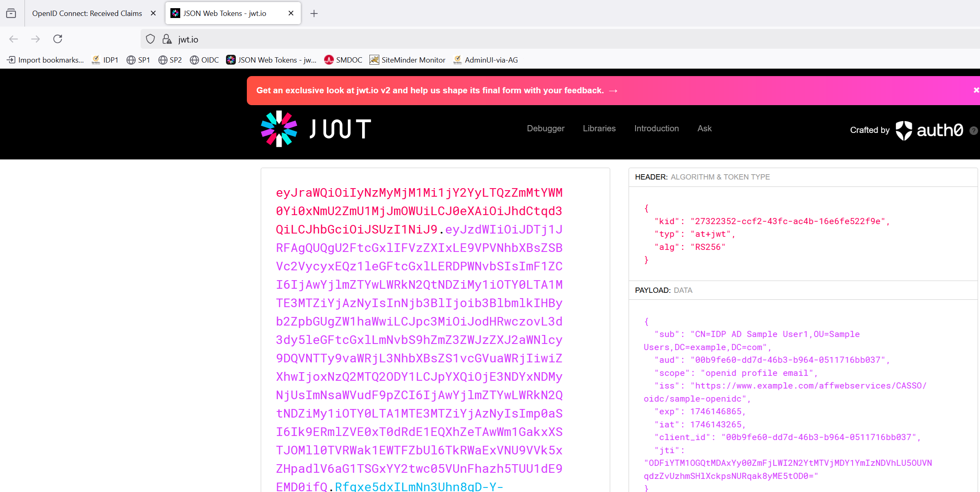Go to the Introduction page
980x492 pixels.
click(656, 128)
